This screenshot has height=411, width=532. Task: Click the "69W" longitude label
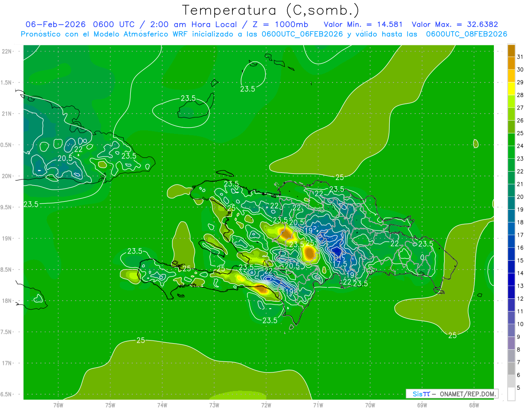click(422, 405)
